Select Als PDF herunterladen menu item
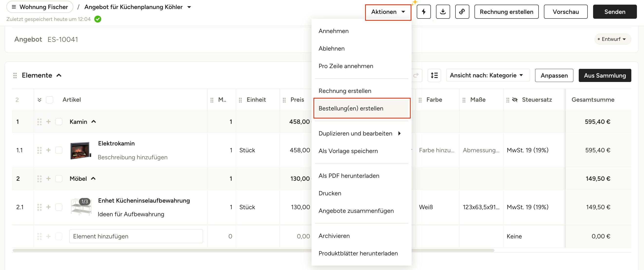Viewport: 644px width, 270px height. click(361, 176)
